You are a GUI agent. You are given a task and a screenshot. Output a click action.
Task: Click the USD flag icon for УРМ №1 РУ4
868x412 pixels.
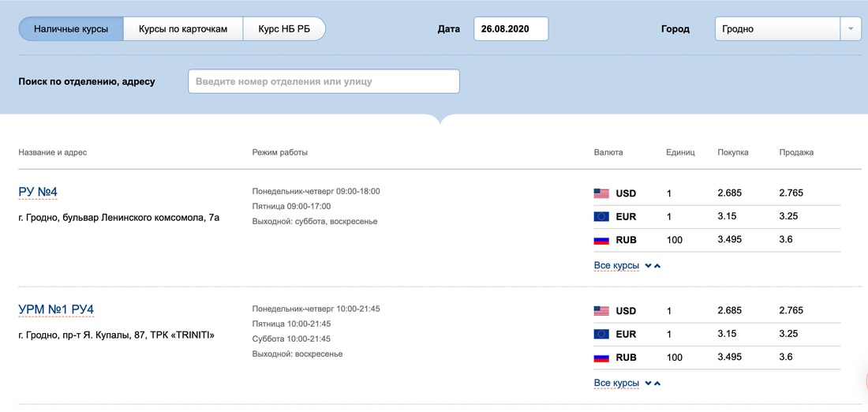[x=601, y=311]
